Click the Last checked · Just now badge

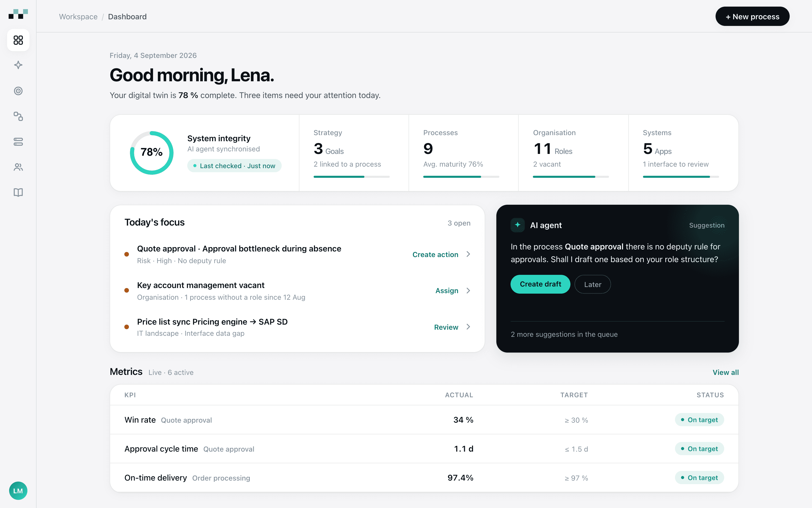[x=234, y=166]
